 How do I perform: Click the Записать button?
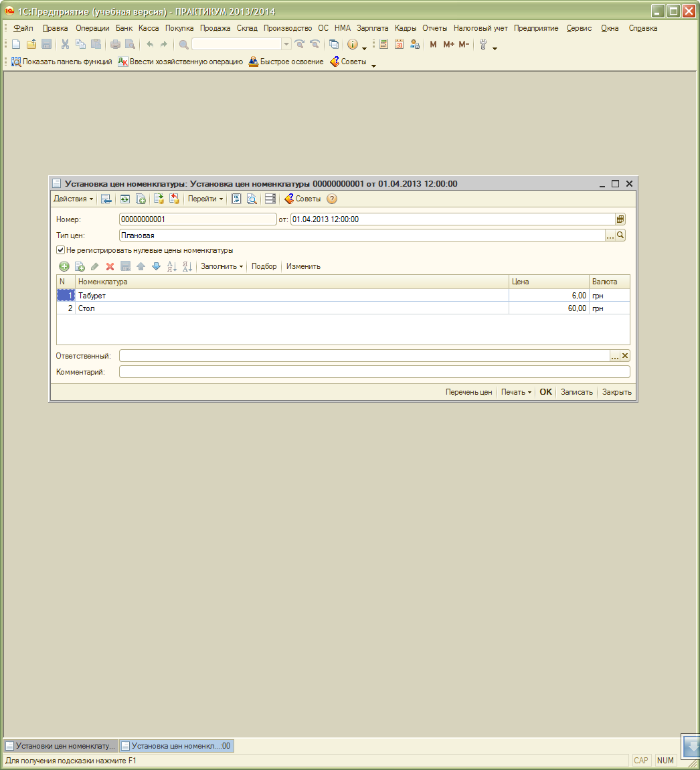(577, 393)
